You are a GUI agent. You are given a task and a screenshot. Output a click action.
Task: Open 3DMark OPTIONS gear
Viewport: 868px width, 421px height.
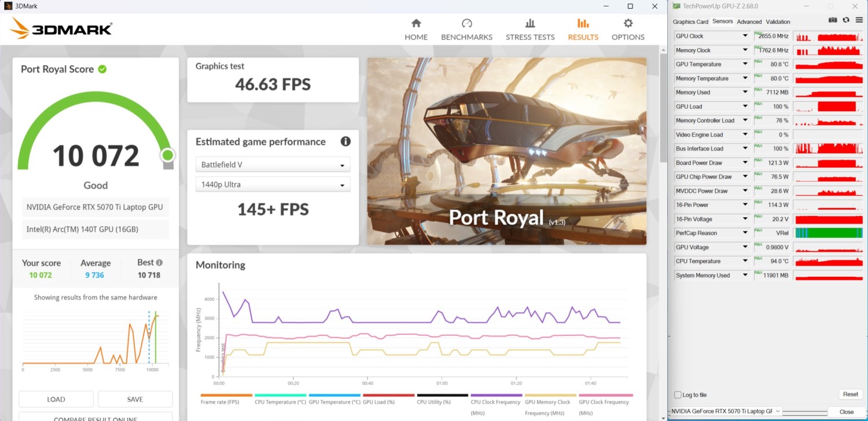(x=628, y=30)
